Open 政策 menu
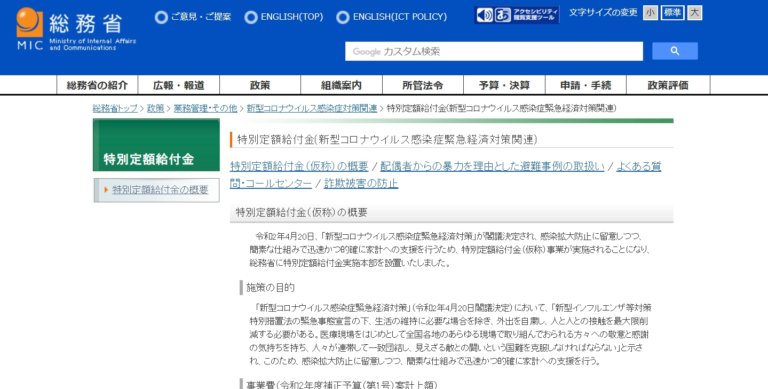The width and height of the screenshot is (768, 389). (260, 85)
